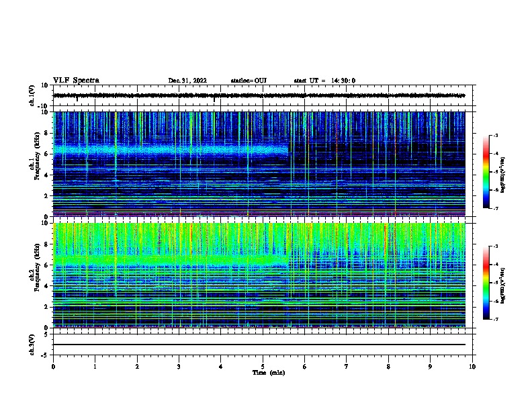Click the "2" kHz tick on ch.1 axis
Viewport: 532px width, 411px height.
[46, 195]
